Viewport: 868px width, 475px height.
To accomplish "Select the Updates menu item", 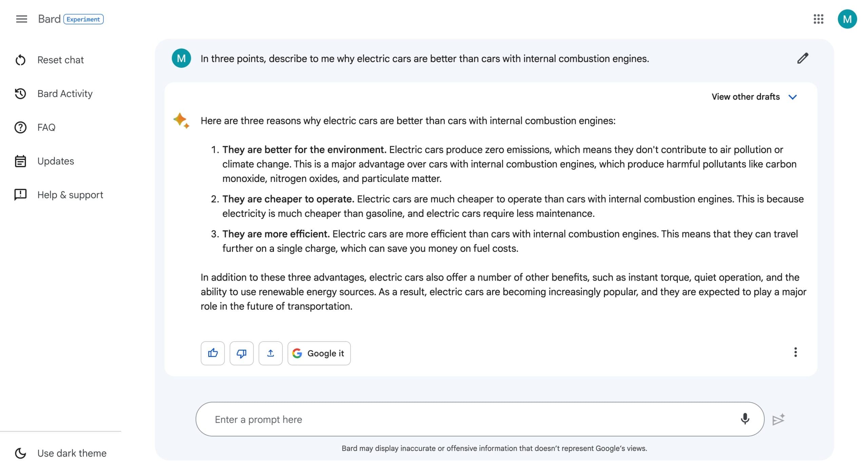I will pyautogui.click(x=56, y=160).
